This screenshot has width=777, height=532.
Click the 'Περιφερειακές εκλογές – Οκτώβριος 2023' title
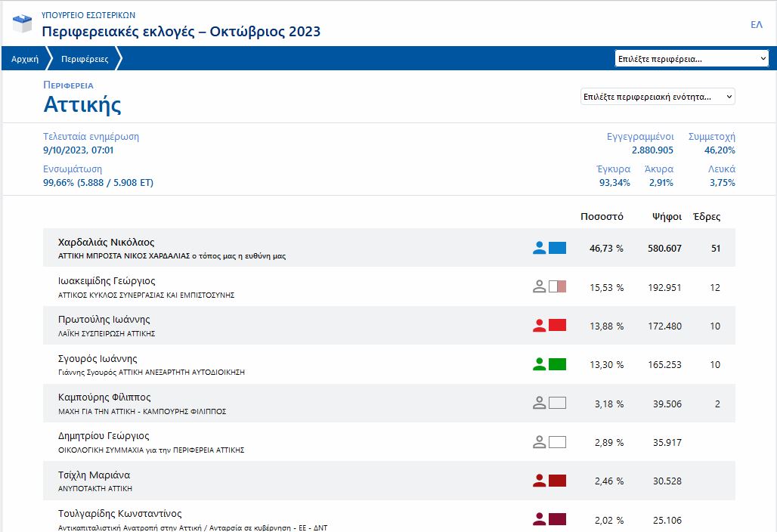tap(181, 32)
